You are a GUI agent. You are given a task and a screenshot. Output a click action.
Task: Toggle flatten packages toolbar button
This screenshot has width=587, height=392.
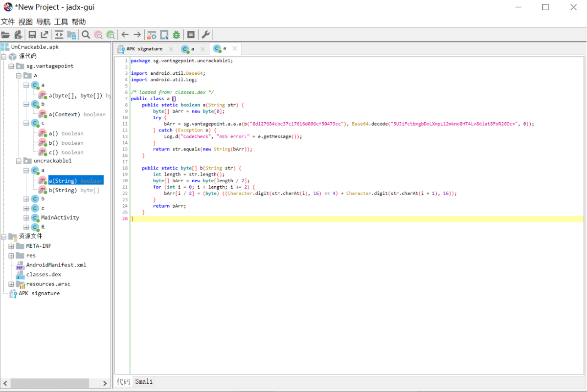tap(71, 35)
